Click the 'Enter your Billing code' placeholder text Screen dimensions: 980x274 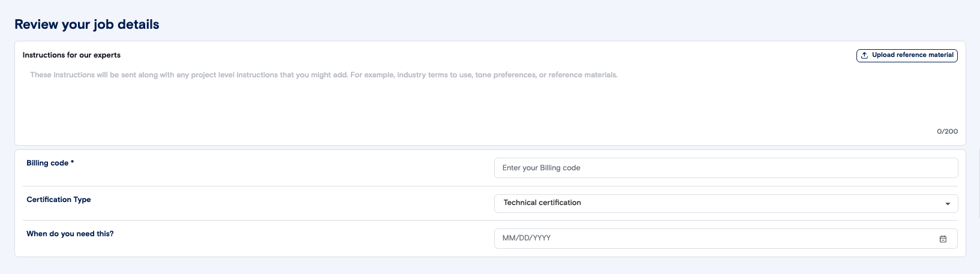(541, 168)
